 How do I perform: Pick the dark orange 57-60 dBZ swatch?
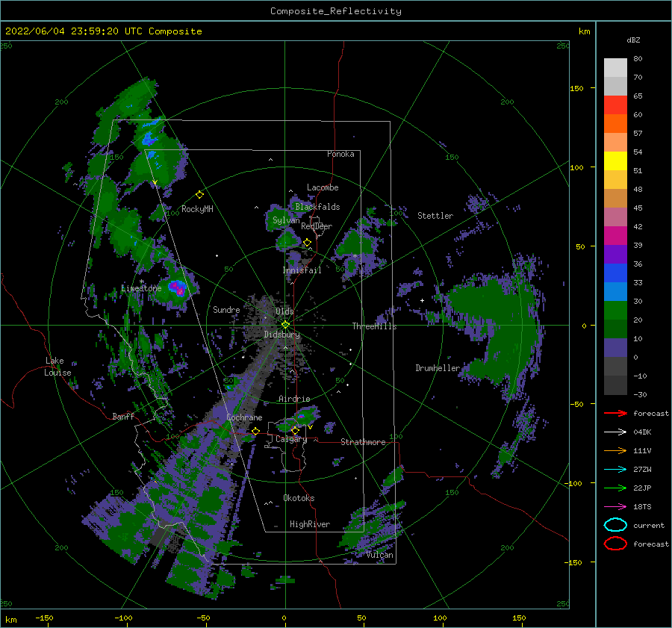point(615,124)
